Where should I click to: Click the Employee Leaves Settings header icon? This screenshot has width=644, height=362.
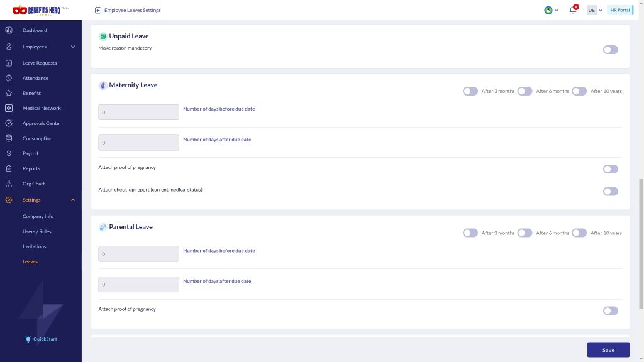pyautogui.click(x=97, y=10)
